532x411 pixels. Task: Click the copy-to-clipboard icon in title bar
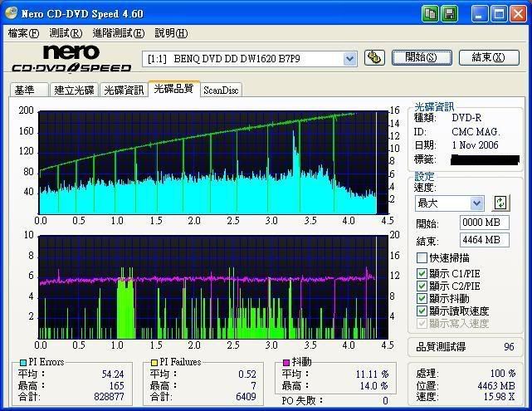[x=430, y=14]
